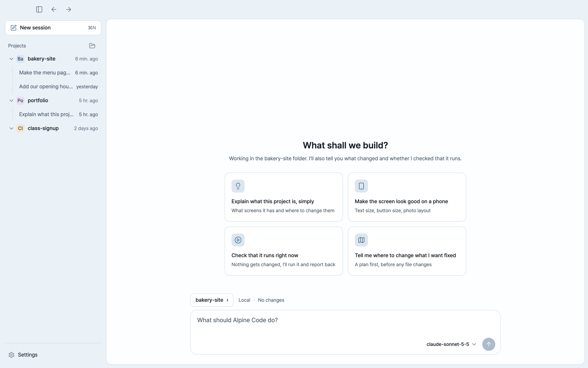The image size is (588, 368).
Task: Collapse the bakery-site project chevron
Action: coord(11,59)
